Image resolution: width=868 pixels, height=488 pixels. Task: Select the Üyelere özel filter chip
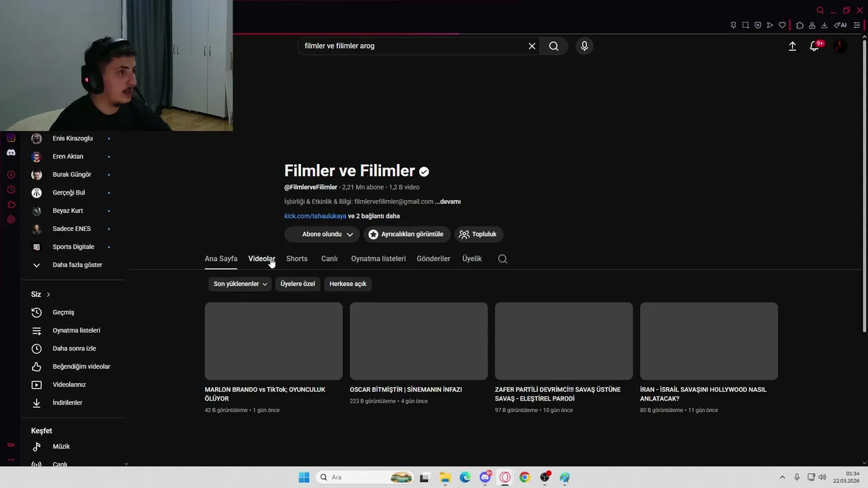[x=298, y=284]
